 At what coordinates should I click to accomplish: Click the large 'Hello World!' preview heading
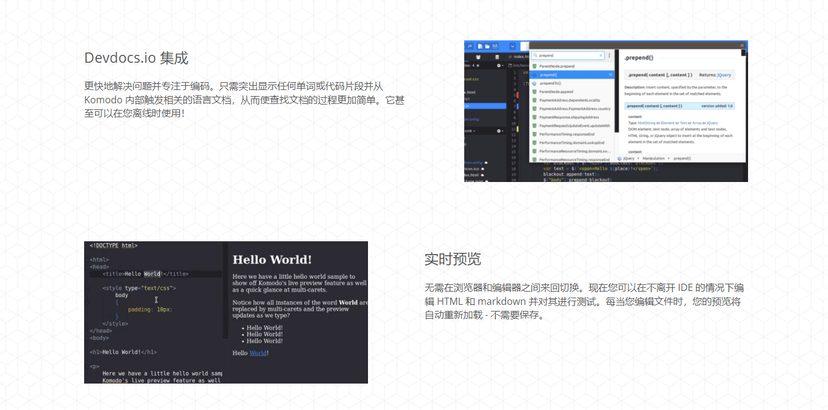[272, 259]
